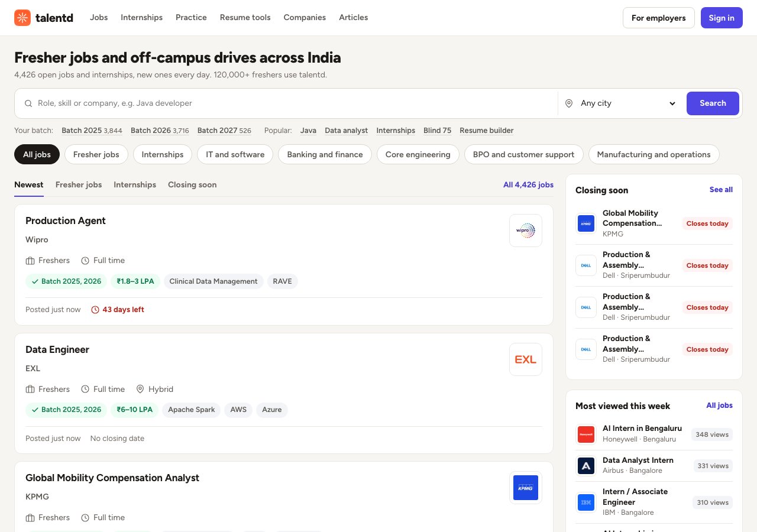
Task: Select the All jobs filter chip
Action: point(37,154)
